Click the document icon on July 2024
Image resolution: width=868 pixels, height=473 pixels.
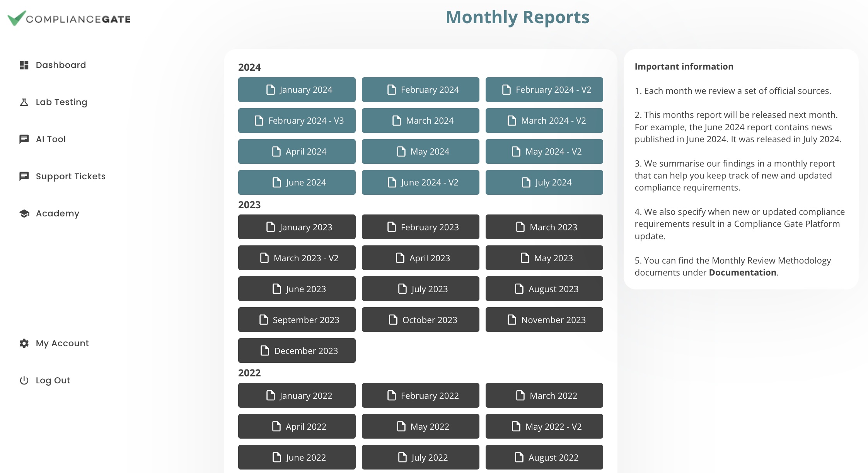click(x=526, y=182)
